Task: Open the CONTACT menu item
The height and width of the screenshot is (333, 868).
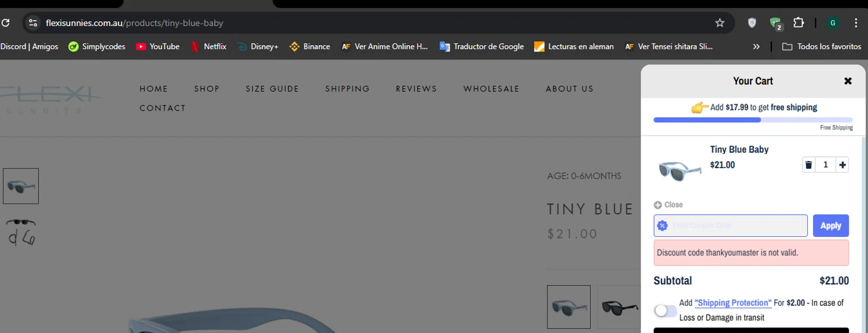Action: [163, 108]
